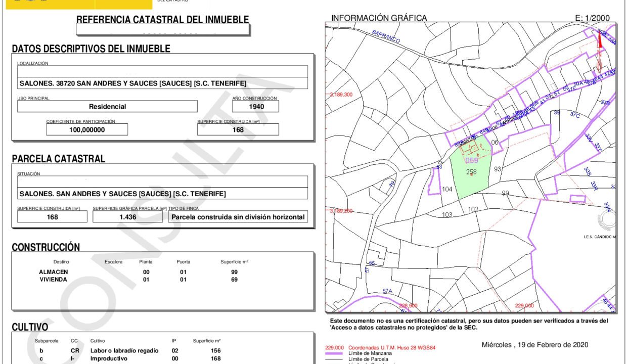
Task: Click the 'Límite de Parcela' legend entry
Action: (x=369, y=358)
